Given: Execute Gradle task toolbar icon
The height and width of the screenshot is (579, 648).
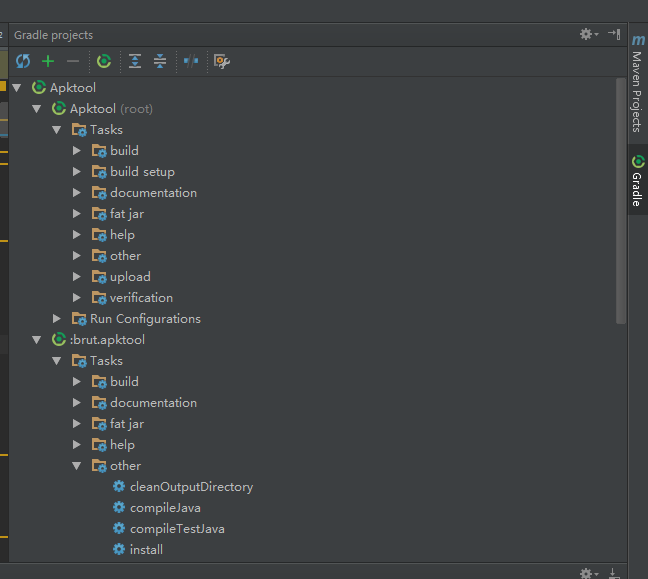Looking at the screenshot, I should click(x=104, y=61).
